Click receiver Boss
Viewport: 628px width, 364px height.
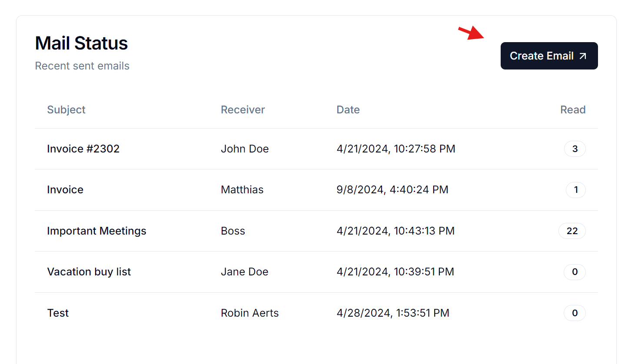[233, 231]
